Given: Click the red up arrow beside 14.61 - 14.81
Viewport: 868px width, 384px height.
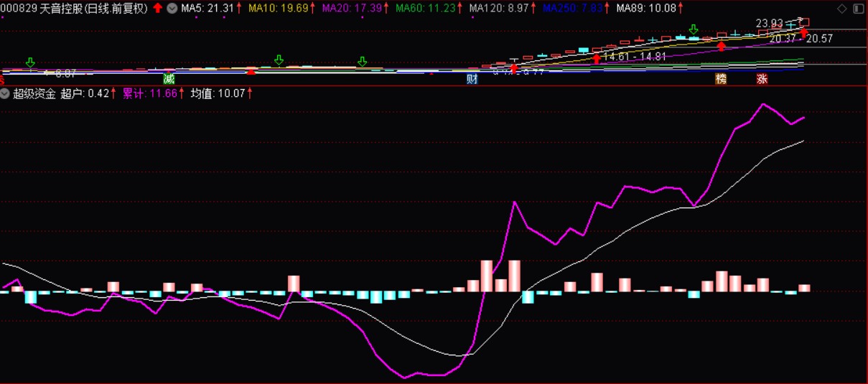Looking at the screenshot, I should (x=597, y=58).
